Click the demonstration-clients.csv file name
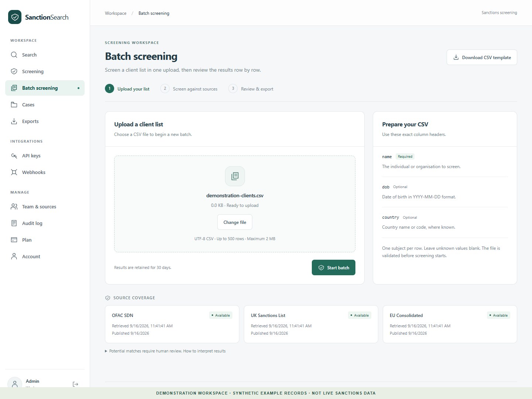Viewport: 532px width, 399px height. click(235, 195)
